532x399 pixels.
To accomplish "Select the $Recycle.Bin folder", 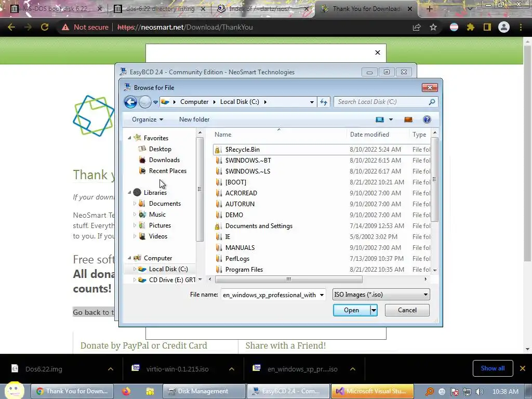I will (x=242, y=149).
